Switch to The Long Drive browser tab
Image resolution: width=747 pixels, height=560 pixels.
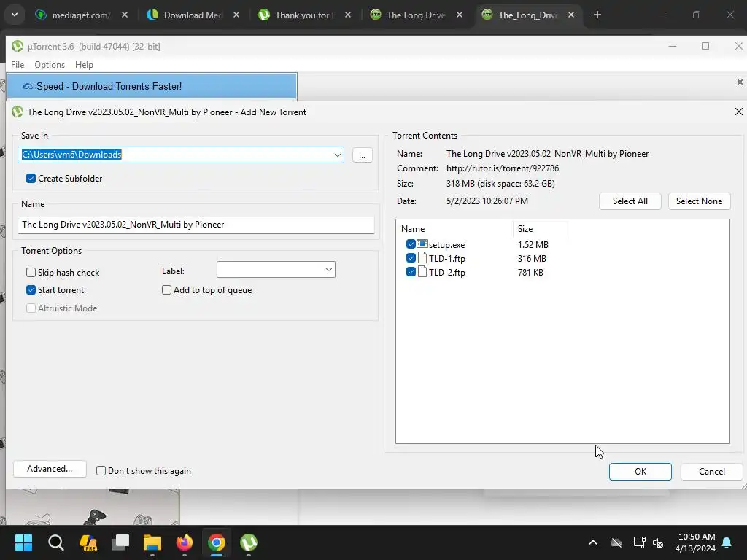416,15
